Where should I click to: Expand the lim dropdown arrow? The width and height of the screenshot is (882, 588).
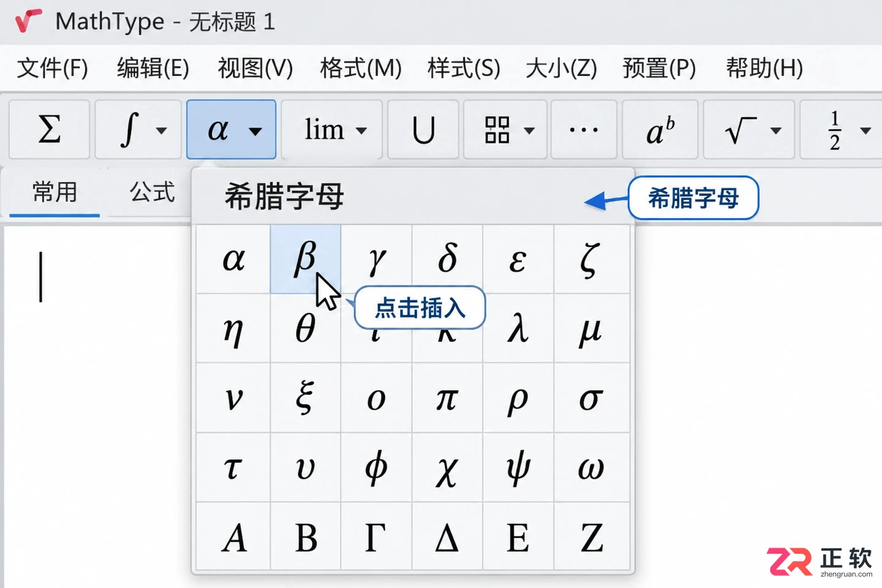pyautogui.click(x=361, y=130)
